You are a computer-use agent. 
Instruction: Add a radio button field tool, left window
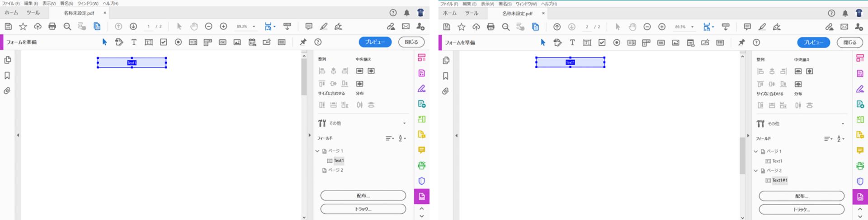[178, 42]
